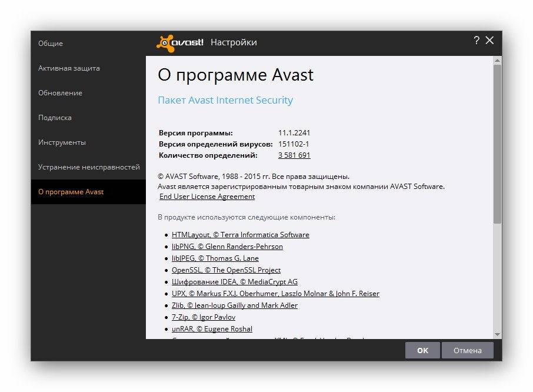
Task: Open the Общие settings section
Action: coord(88,44)
